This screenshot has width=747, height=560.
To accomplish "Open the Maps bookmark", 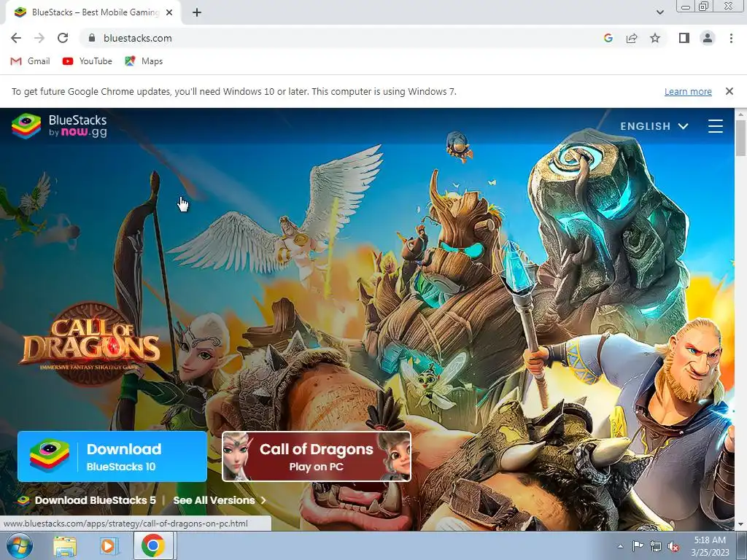I will [x=144, y=61].
